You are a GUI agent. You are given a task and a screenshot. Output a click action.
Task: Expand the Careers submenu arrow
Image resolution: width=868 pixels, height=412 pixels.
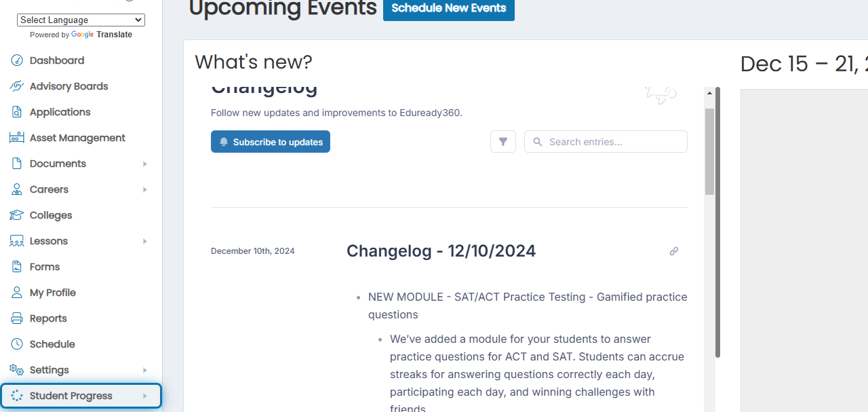point(144,189)
